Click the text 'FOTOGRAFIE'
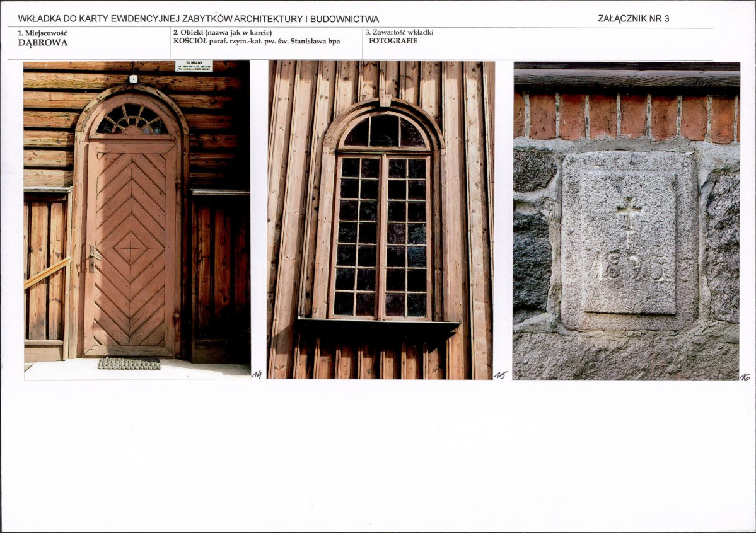Image resolution: width=756 pixels, height=533 pixels. coord(393,41)
